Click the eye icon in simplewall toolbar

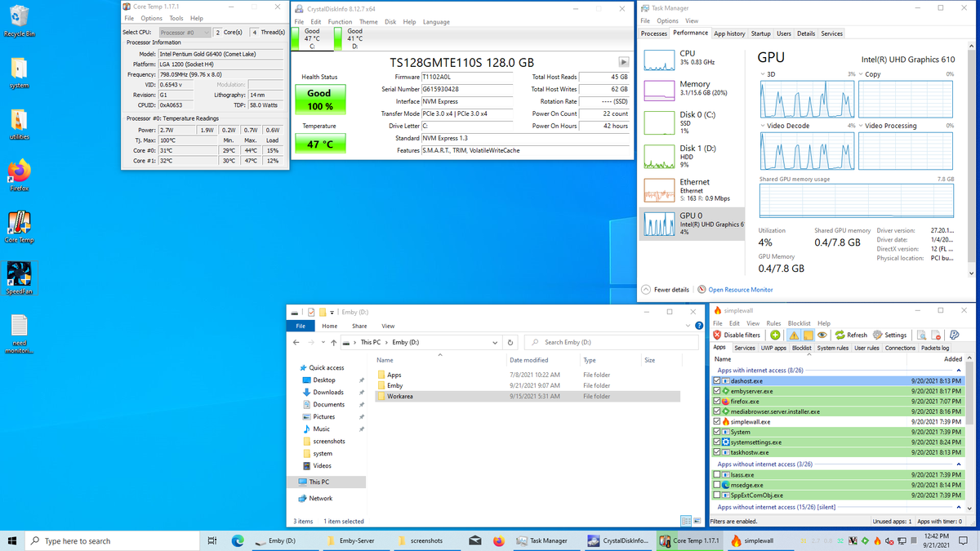[x=822, y=335]
